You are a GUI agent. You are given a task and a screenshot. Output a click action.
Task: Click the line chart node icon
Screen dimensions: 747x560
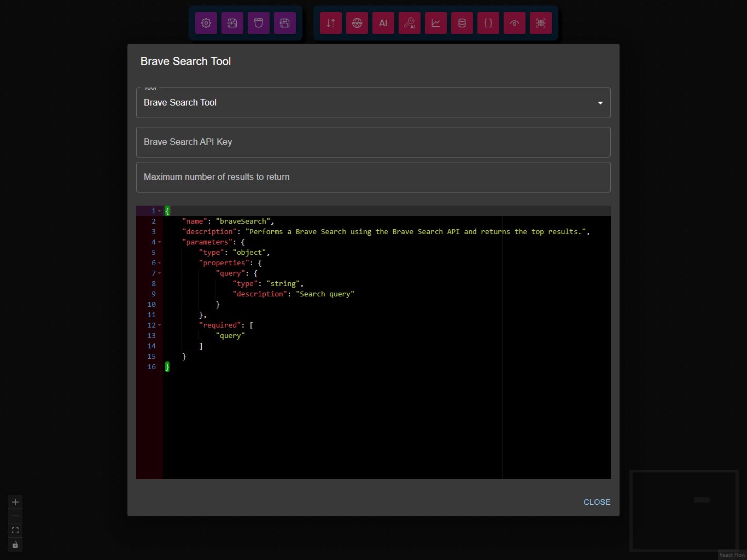click(x=436, y=23)
